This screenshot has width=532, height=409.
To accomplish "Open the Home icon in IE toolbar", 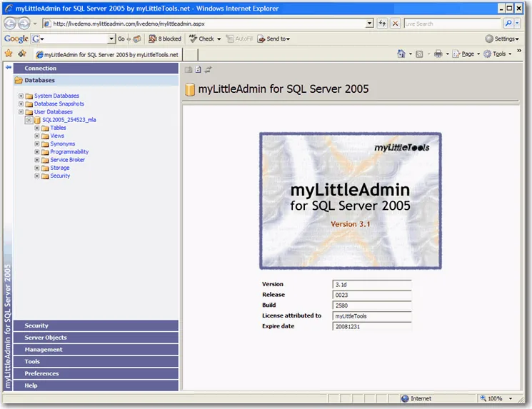I will click(401, 54).
